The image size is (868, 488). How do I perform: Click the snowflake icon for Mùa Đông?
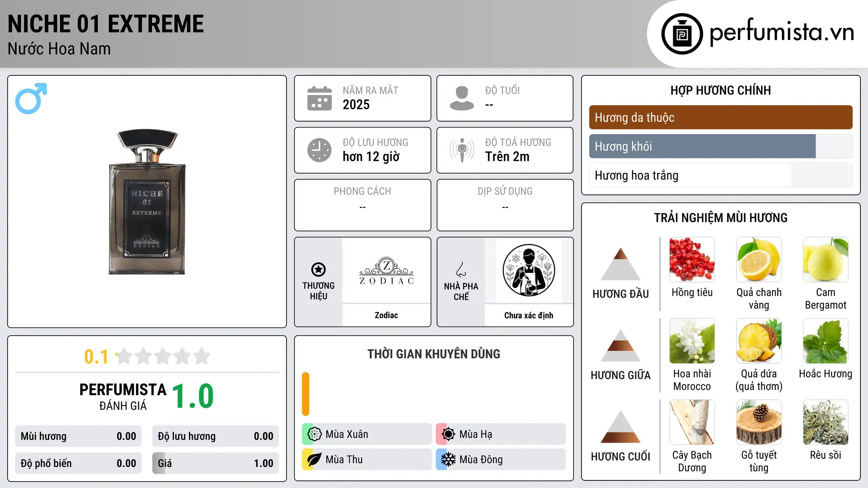[448, 459]
